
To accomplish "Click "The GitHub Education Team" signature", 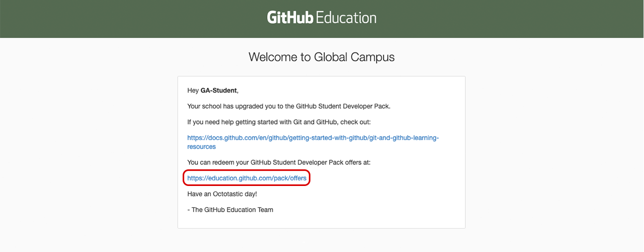I will [x=232, y=210].
